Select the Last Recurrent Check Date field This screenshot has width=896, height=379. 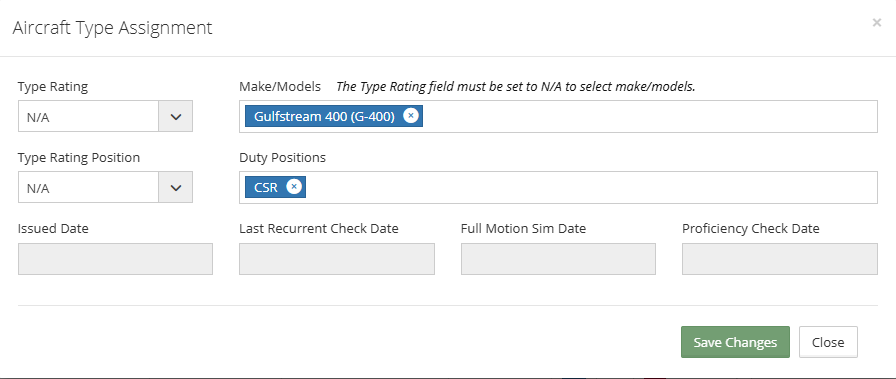337,259
